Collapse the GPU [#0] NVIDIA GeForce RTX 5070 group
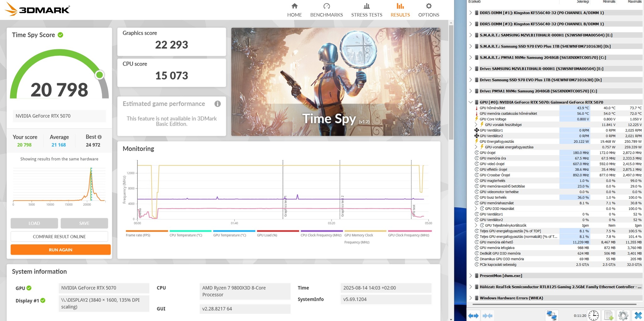Image resolution: width=644 pixels, height=321 pixels. (471, 102)
